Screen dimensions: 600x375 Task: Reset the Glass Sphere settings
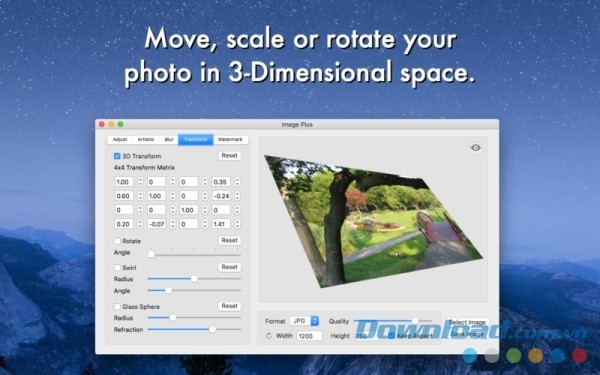click(x=230, y=306)
